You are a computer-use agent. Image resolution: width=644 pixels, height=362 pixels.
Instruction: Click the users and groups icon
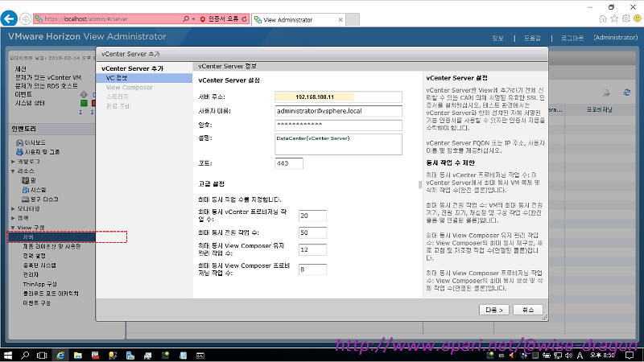pyautogui.click(x=19, y=152)
